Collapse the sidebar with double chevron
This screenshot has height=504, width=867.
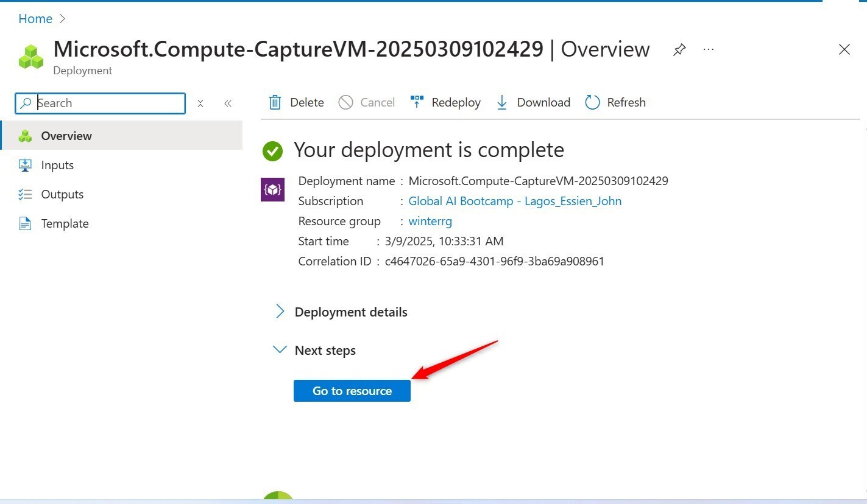[x=228, y=103]
